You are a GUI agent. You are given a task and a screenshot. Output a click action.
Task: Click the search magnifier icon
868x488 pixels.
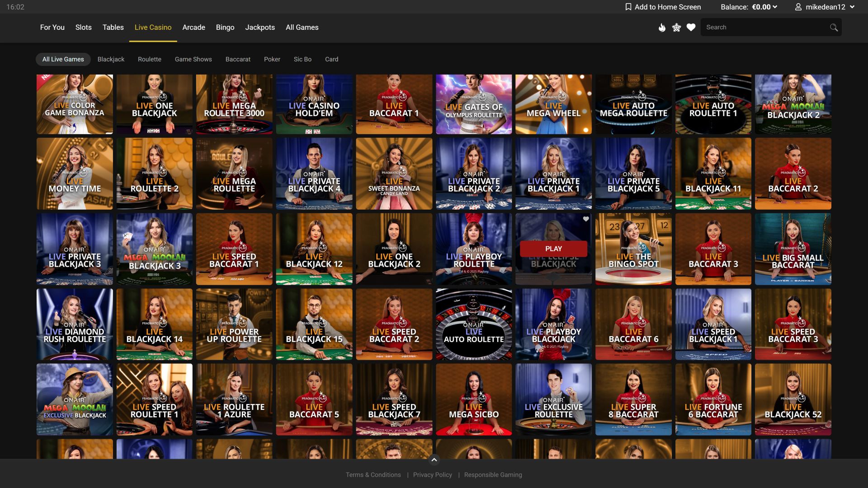click(x=834, y=28)
